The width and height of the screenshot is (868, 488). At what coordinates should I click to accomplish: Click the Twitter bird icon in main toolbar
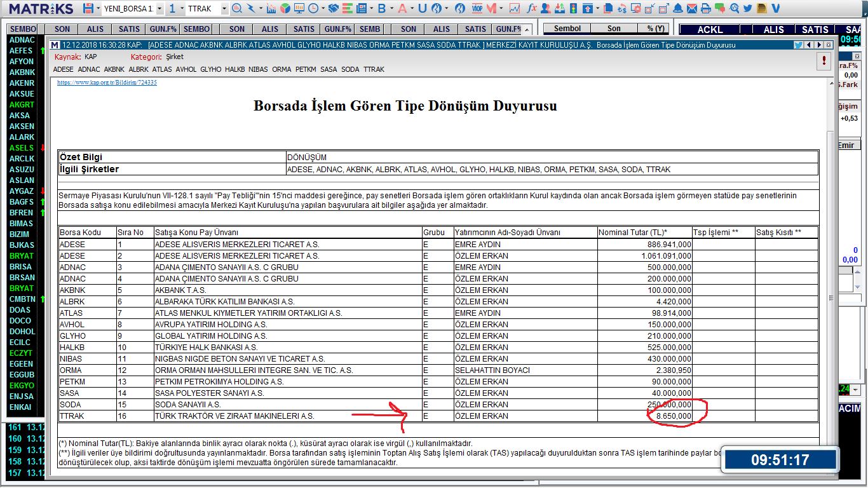(x=748, y=8)
